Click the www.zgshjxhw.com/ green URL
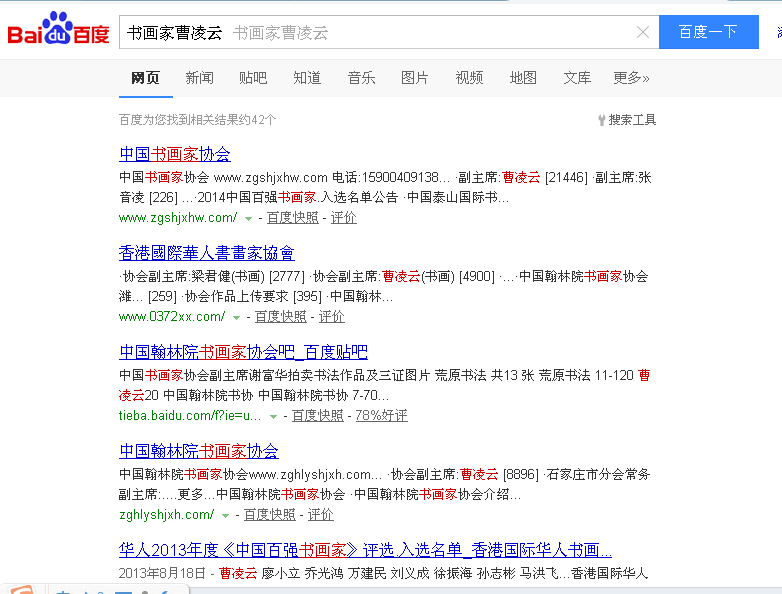The height and width of the screenshot is (594, 782). [178, 218]
